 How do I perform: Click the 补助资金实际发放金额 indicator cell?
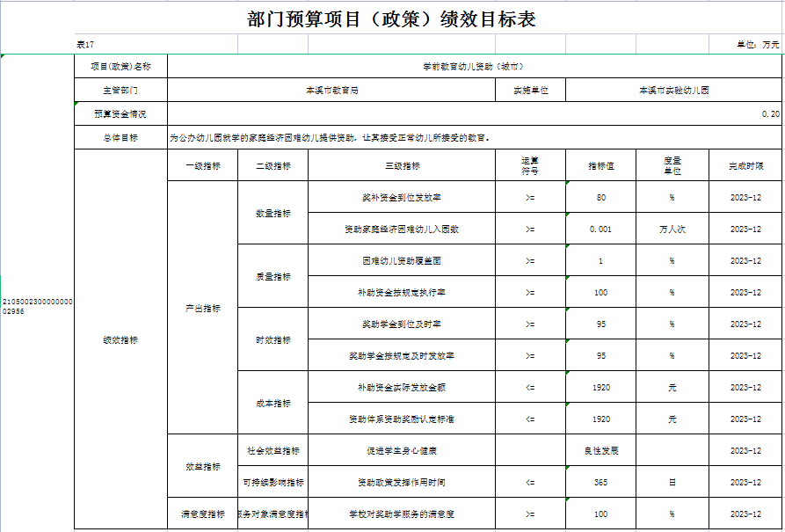(402, 387)
